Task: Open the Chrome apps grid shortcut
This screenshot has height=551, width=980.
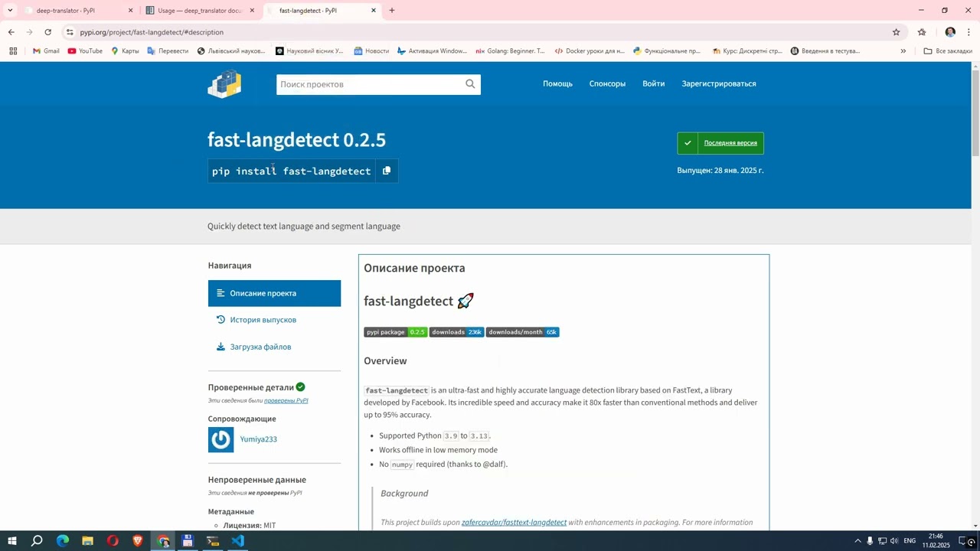Action: pyautogui.click(x=13, y=51)
